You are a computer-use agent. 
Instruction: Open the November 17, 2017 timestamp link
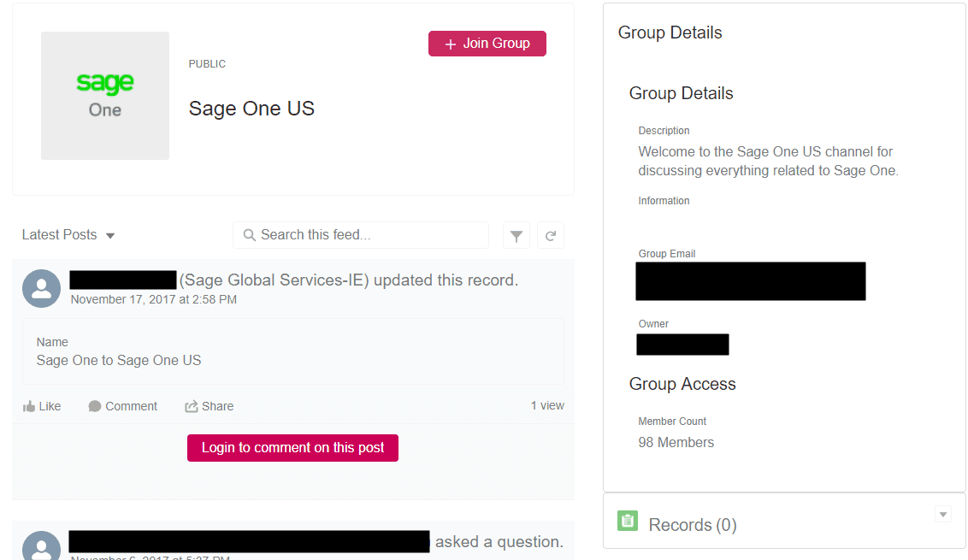[x=154, y=299]
